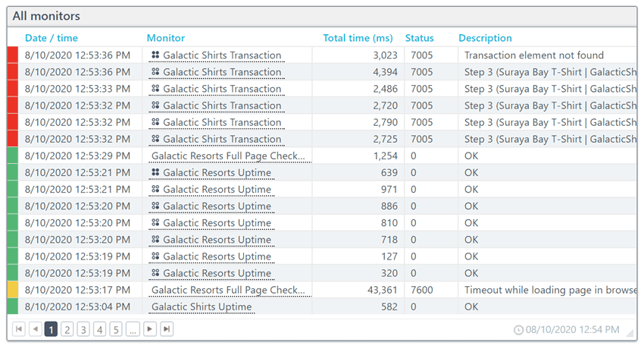Click Galactic Resorts Uptime icon in the 639 ms row
644x349 pixels.
click(155, 172)
